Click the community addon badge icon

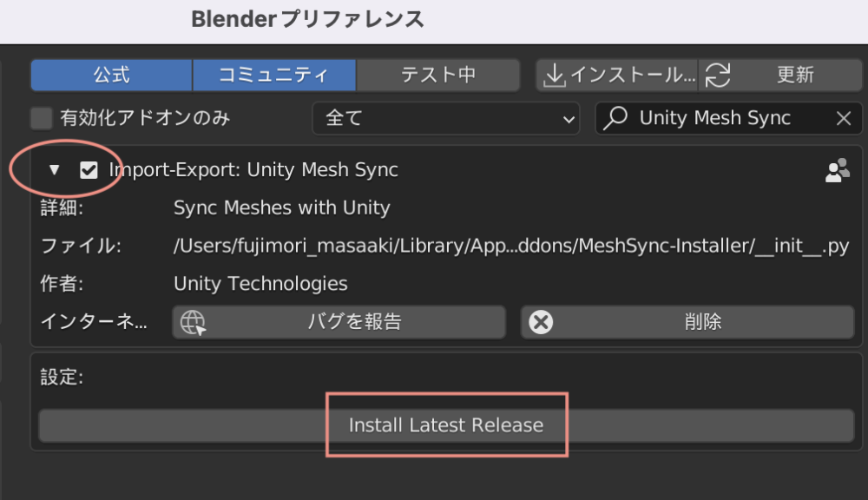click(x=837, y=169)
